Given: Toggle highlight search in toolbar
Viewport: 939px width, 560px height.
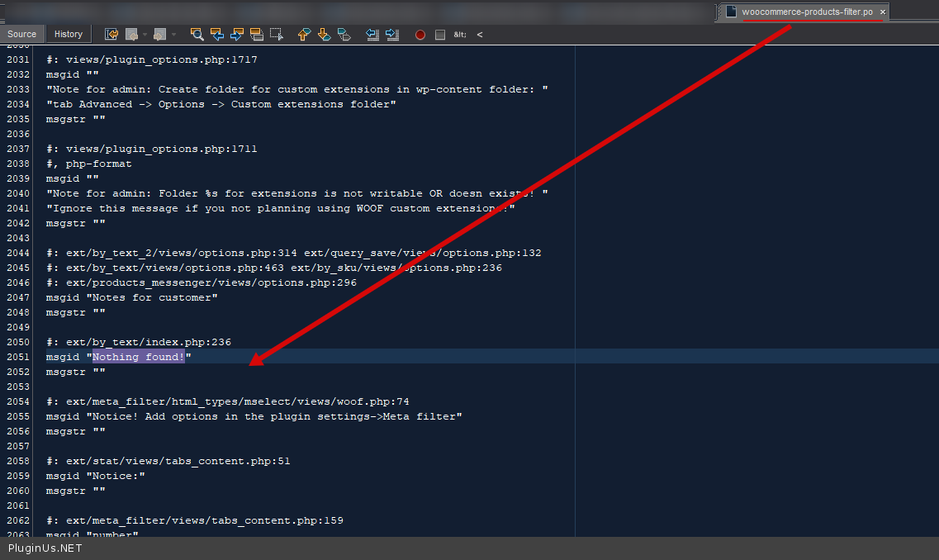Looking at the screenshot, I should (x=257, y=35).
